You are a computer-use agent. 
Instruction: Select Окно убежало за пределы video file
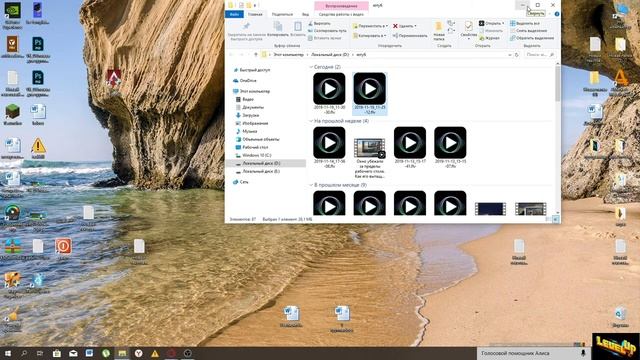coord(369,157)
